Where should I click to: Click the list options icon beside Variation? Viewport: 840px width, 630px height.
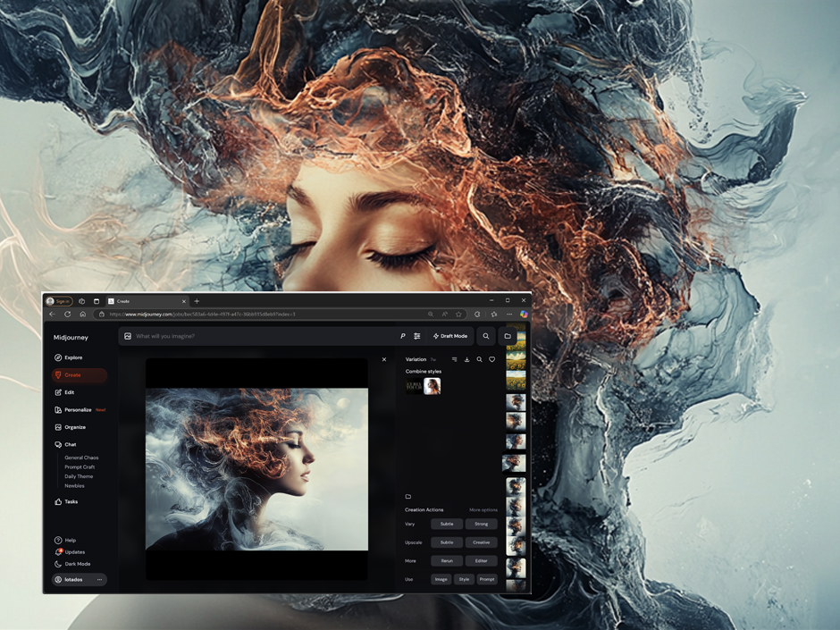click(x=454, y=359)
